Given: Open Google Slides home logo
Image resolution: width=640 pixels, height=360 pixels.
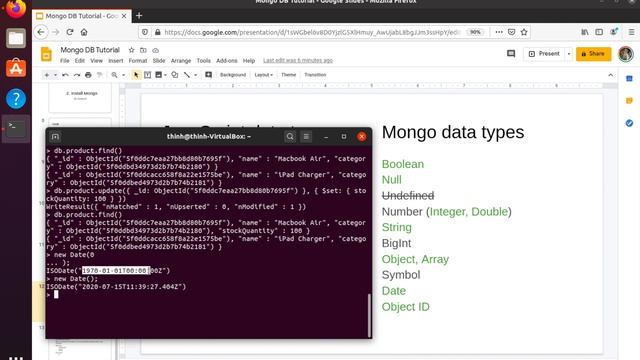Looking at the screenshot, I should point(46,54).
